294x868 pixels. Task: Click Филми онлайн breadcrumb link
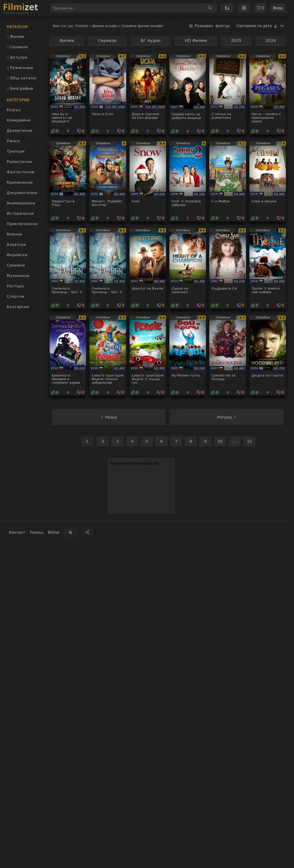[105, 26]
